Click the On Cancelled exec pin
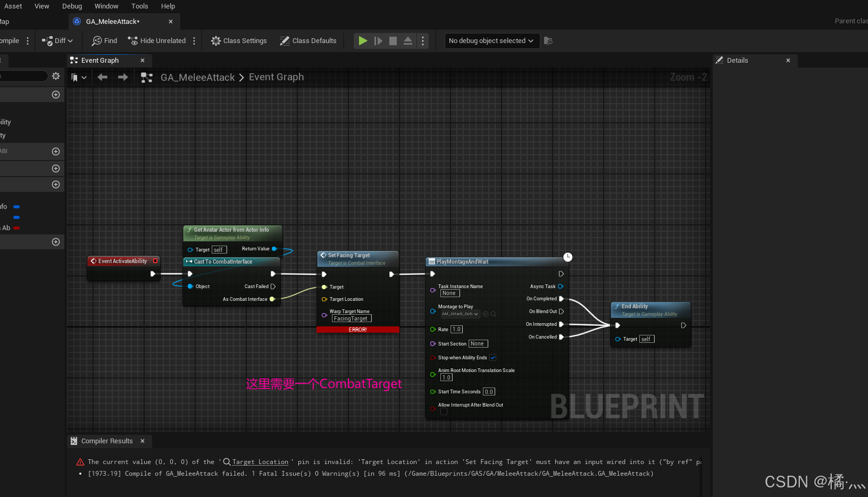 pyautogui.click(x=561, y=337)
